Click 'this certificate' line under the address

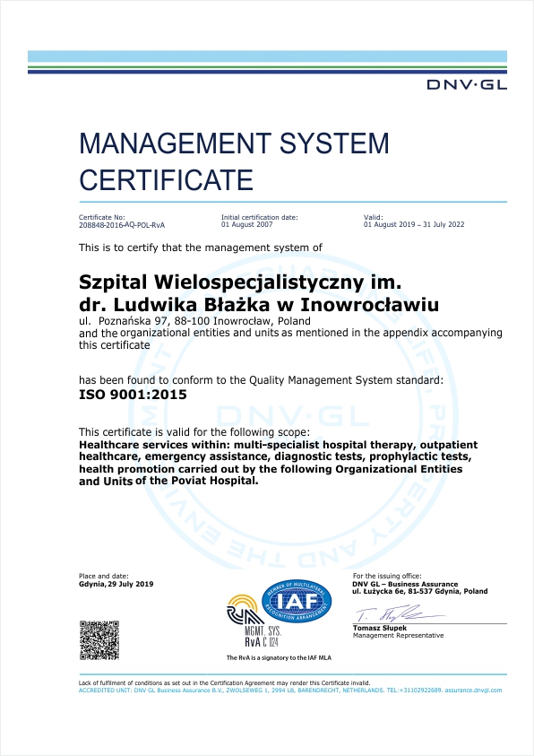(115, 345)
